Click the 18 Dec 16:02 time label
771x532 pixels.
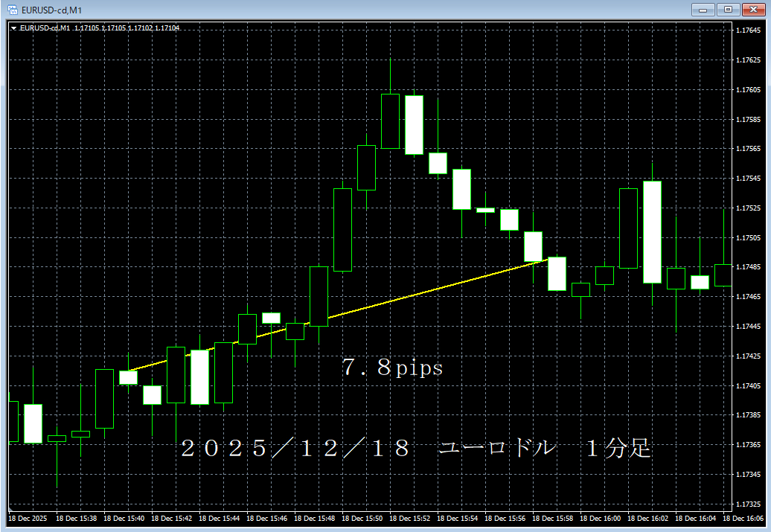click(648, 518)
